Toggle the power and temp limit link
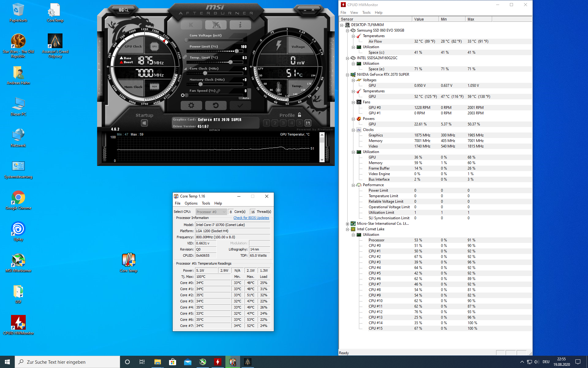 click(x=185, y=57)
